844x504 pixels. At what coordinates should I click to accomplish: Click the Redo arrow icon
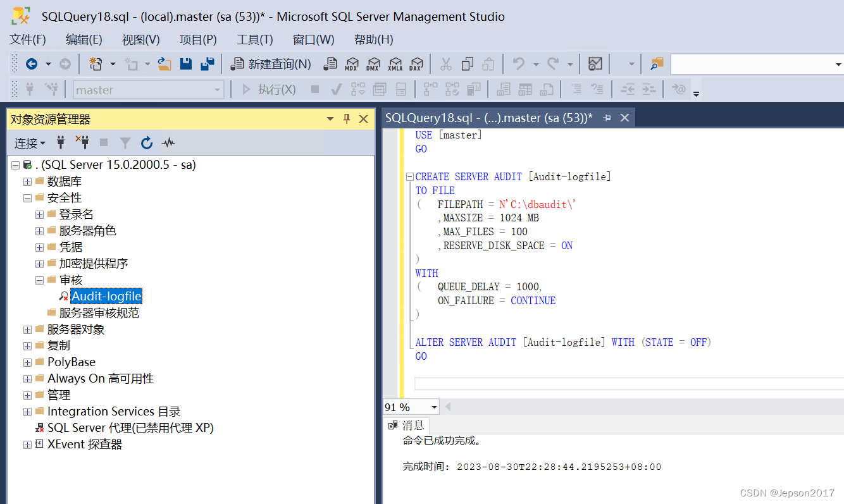click(554, 64)
